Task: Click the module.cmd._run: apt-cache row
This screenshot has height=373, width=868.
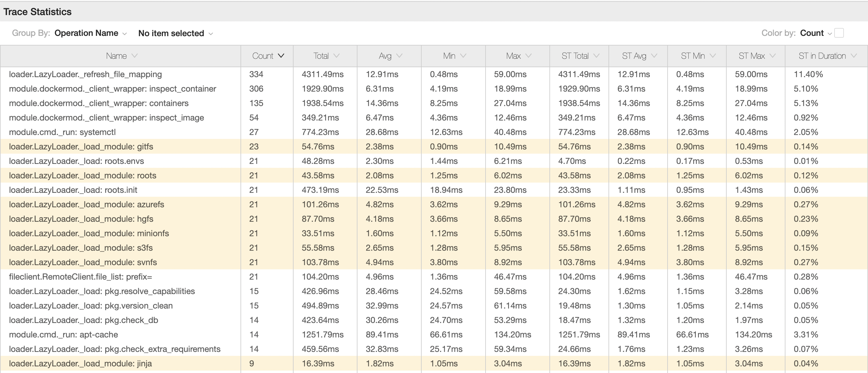Action: tap(63, 335)
